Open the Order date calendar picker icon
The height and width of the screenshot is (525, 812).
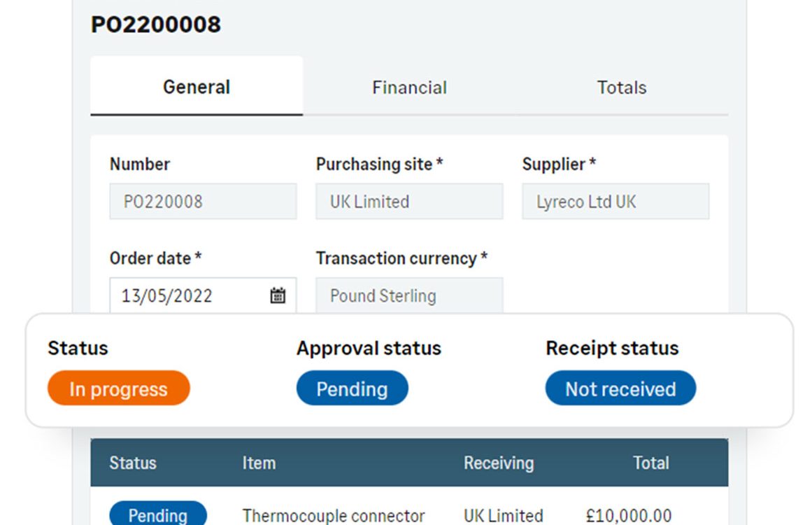pos(278,295)
